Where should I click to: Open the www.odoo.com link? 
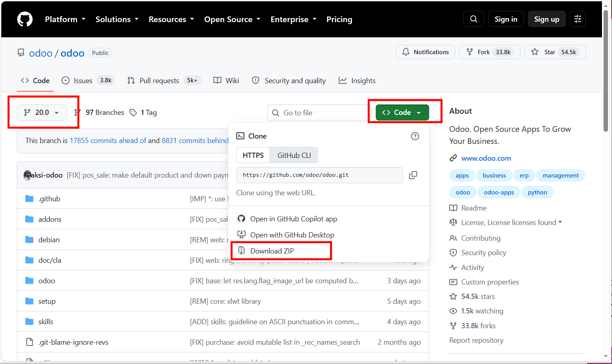(x=486, y=158)
